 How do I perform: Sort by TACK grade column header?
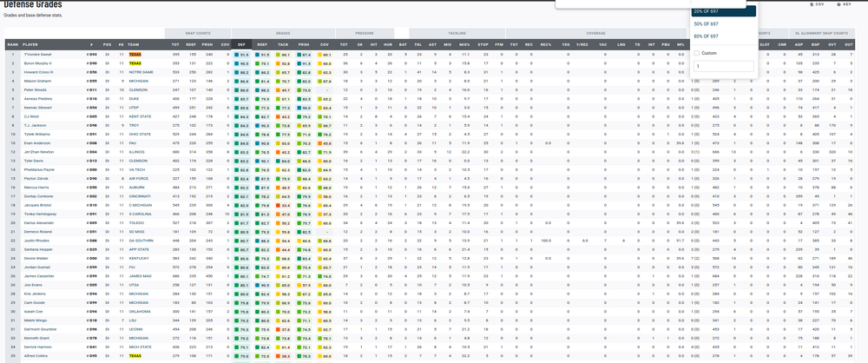[x=285, y=43]
